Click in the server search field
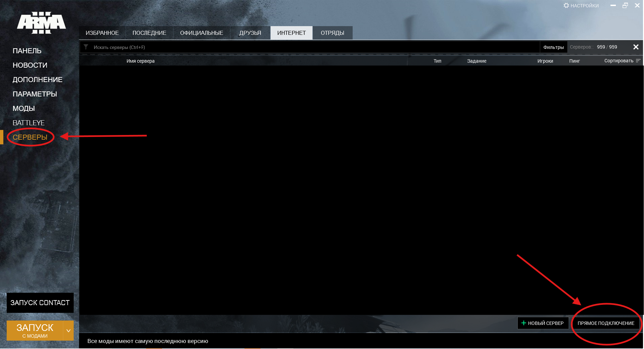644x349 pixels. [x=301, y=47]
